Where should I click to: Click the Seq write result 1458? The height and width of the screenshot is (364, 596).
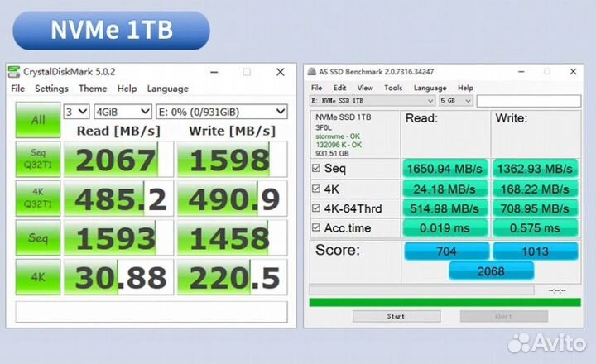(232, 238)
